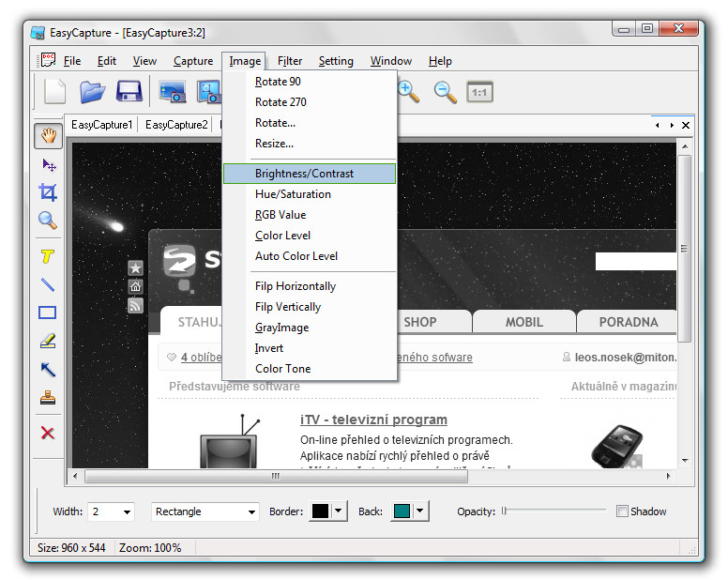Choose Color Tone menu item
Viewport: 728px width, 580px height.
pos(310,369)
